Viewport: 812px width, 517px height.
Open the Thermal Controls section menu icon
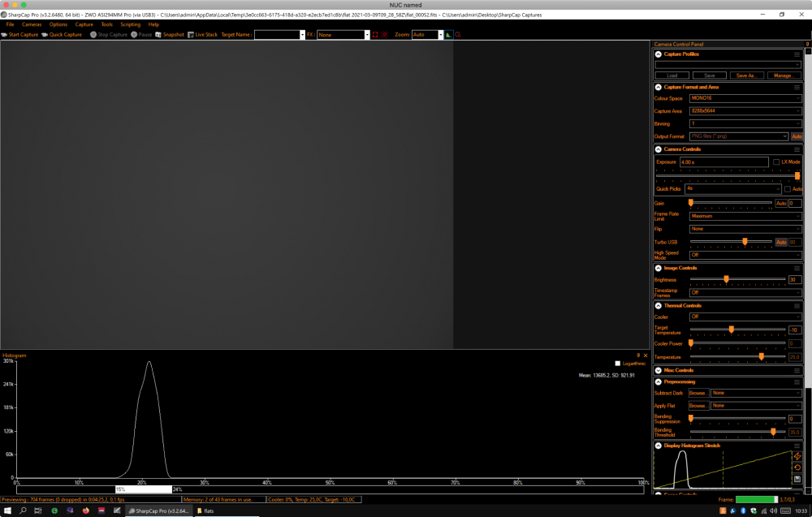pos(797,306)
